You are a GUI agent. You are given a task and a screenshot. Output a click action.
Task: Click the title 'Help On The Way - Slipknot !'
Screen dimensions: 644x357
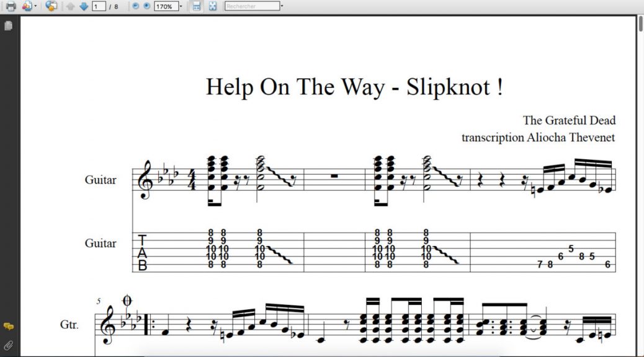354,87
